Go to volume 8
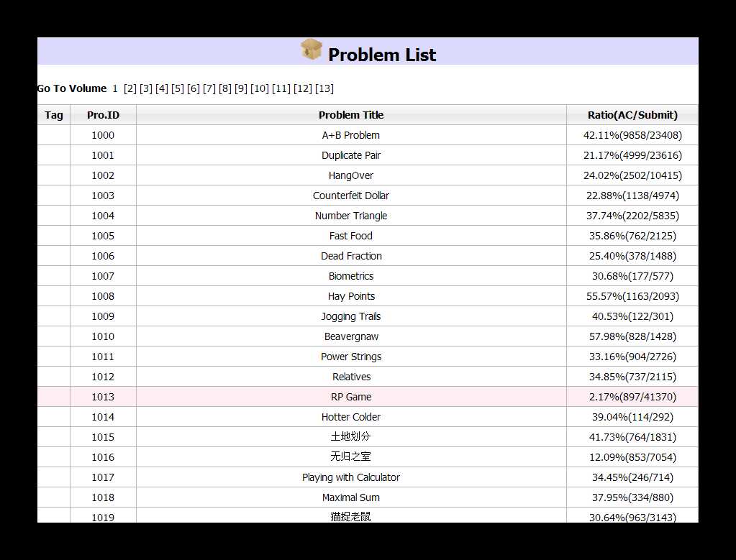 tap(225, 88)
